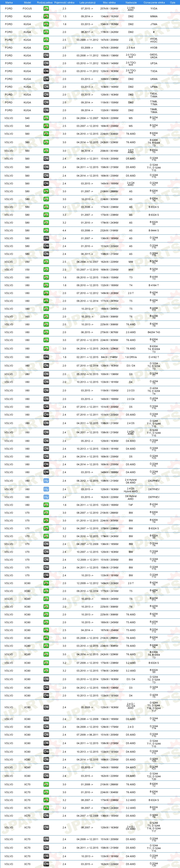Click the Model column header
180x868 pixels.
27,2
